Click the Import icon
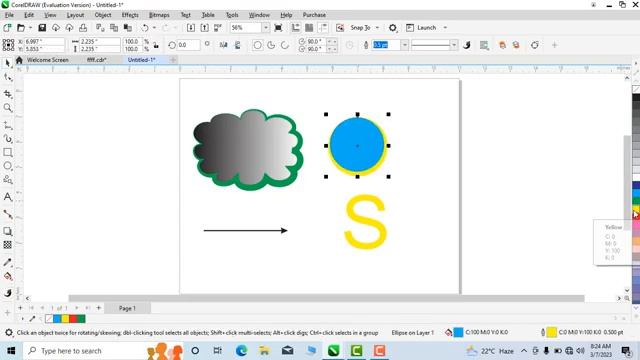 pos(191,28)
